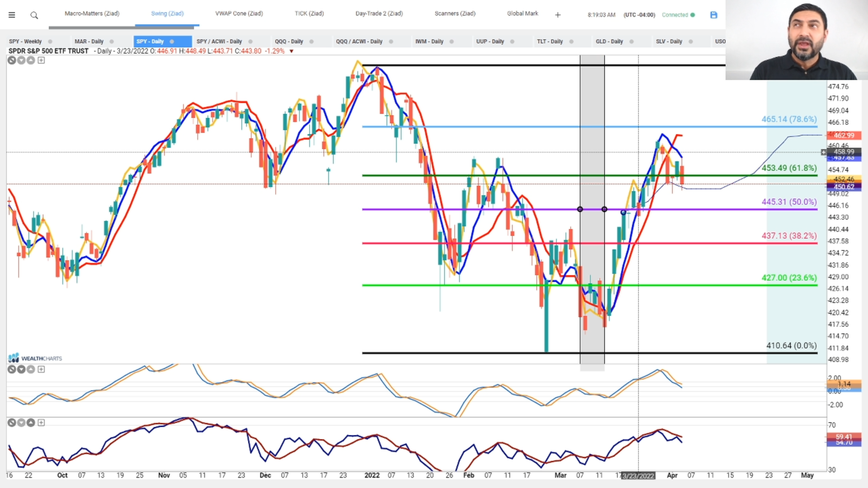The width and height of the screenshot is (868, 488).
Task: Select the 445.31 (50.0%) Fibonacci label
Action: (789, 202)
